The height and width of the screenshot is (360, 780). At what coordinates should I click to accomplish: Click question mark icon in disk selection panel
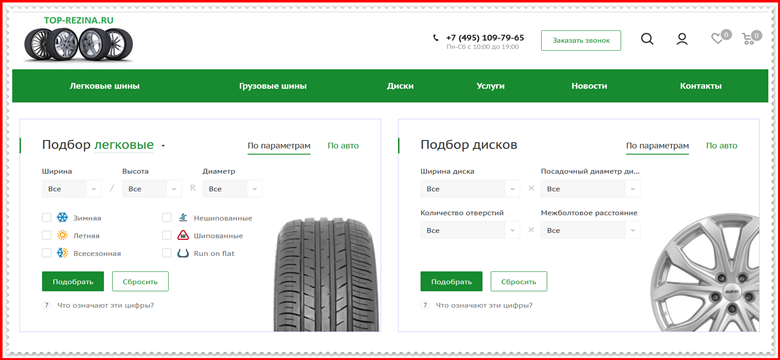[425, 305]
